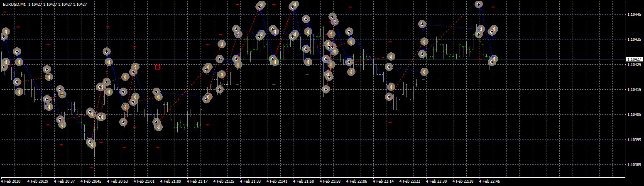The image size is (644, 186).
Task: Click price scale label 1.10445
Action: [x=635, y=15]
